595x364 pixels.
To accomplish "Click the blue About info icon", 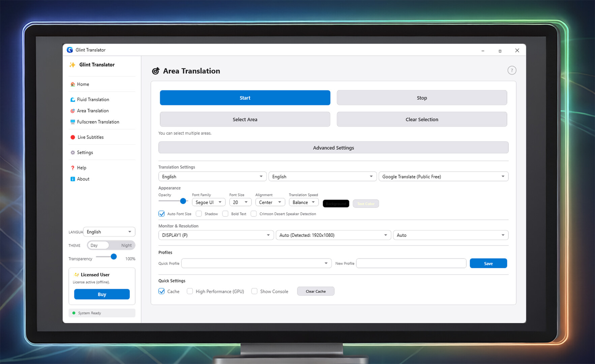I will [x=72, y=179].
